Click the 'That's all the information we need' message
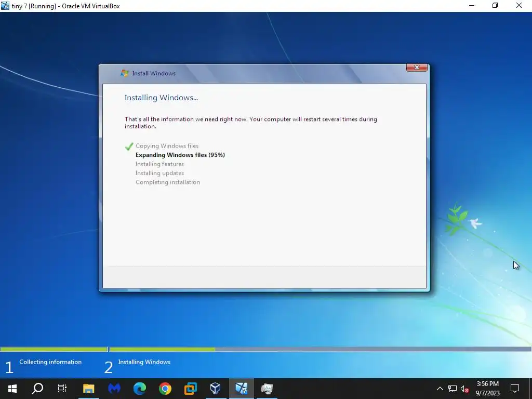532x399 pixels. [x=251, y=123]
